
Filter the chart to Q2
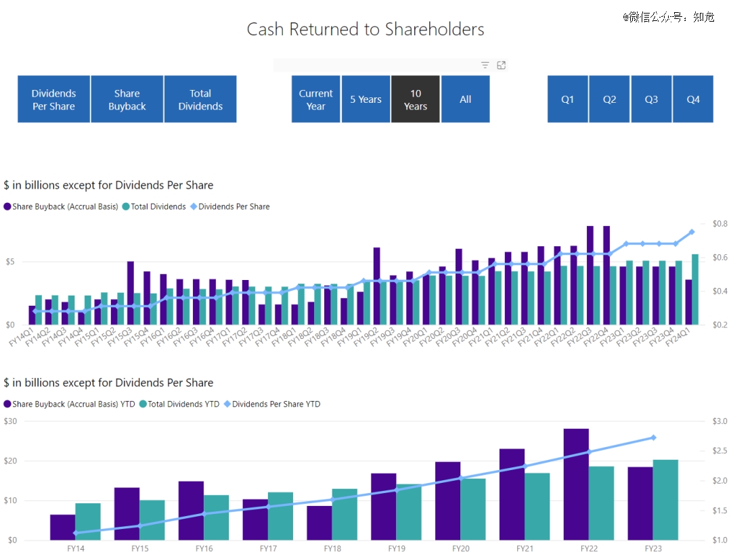[x=609, y=99]
